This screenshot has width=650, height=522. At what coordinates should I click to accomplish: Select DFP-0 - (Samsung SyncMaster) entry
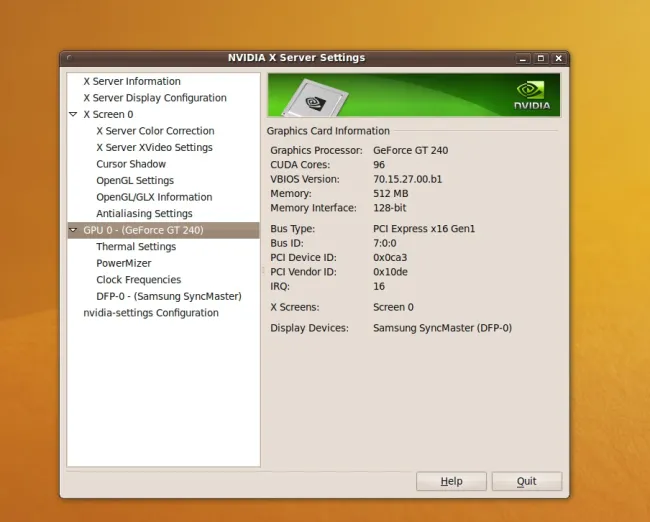(169, 296)
